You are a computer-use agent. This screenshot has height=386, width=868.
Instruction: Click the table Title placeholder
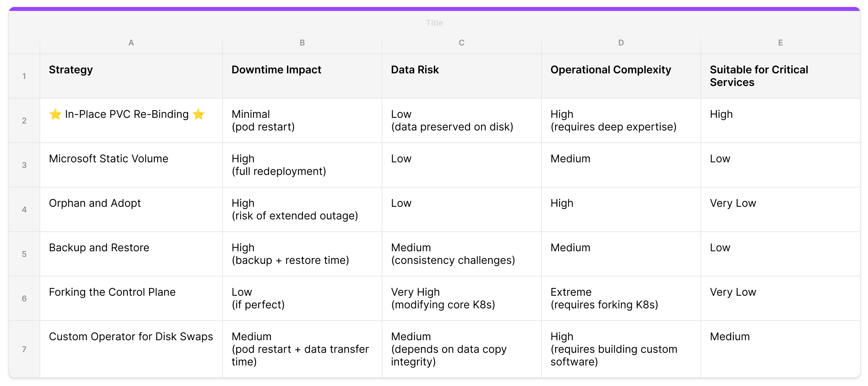[434, 23]
